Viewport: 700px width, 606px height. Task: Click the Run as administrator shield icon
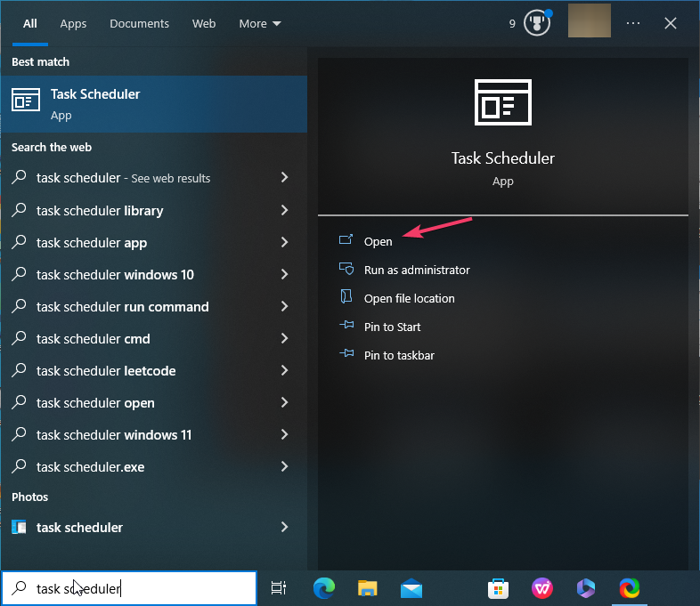pos(346,269)
